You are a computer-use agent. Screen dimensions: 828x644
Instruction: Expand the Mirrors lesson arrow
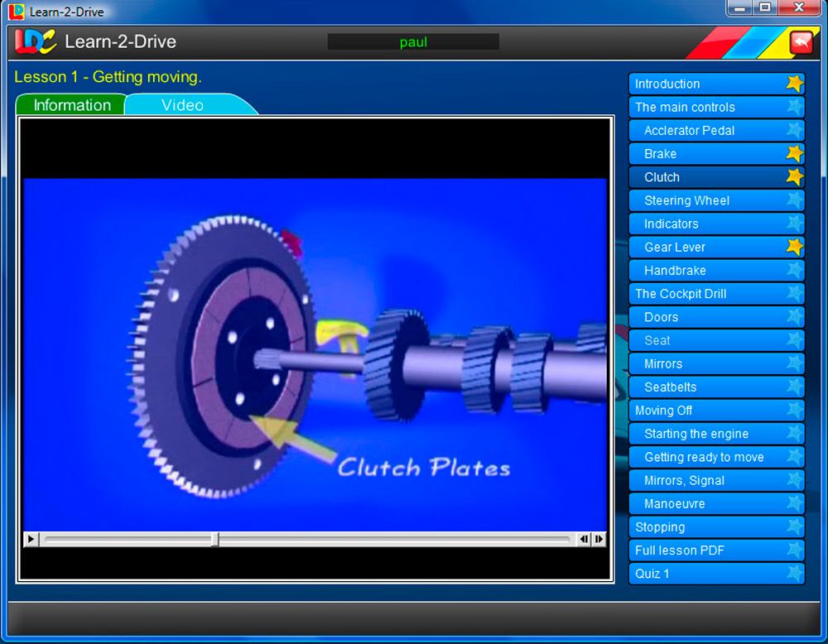point(795,363)
